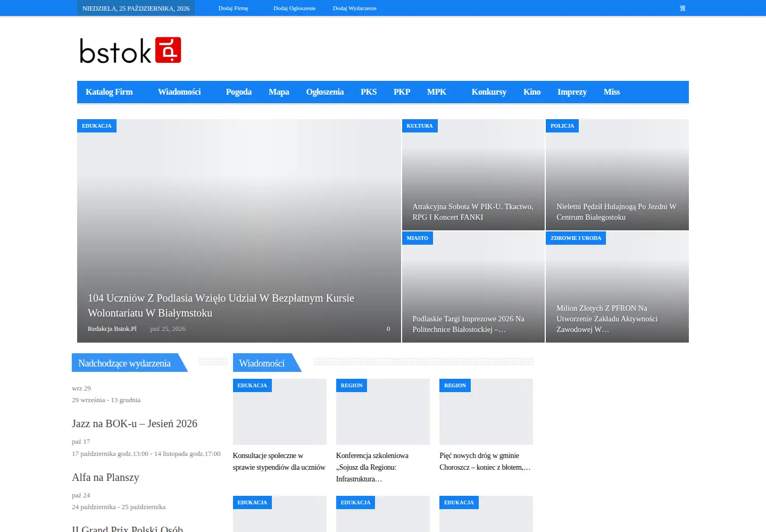Follow the Dodaj Wydarzenie link
Viewport: 766px width, 532px height.
pos(354,8)
